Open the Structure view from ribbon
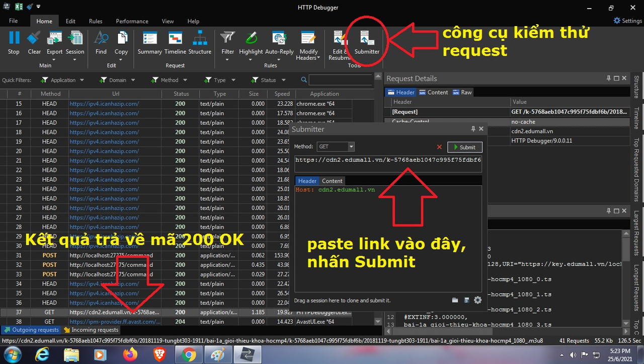This screenshot has height=364, width=644. [200, 42]
